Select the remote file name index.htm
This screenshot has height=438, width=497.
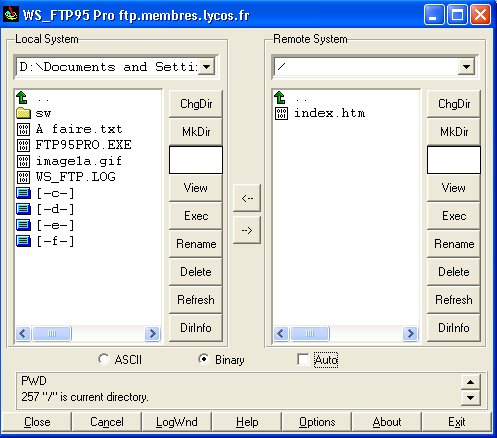(x=329, y=113)
